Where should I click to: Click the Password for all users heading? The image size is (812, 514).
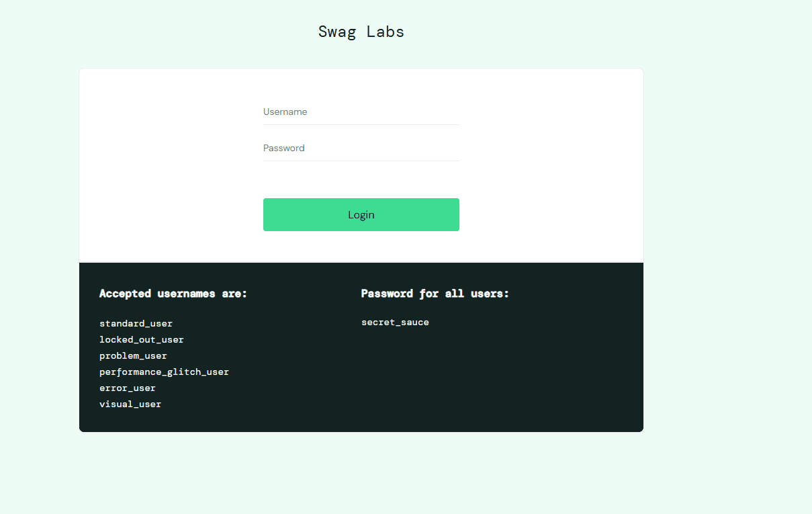click(x=435, y=294)
